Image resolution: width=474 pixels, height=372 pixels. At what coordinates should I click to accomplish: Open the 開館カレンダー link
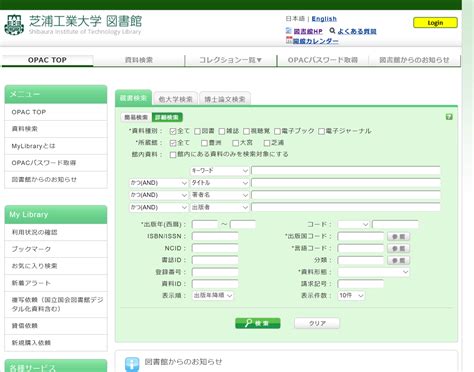point(315,41)
